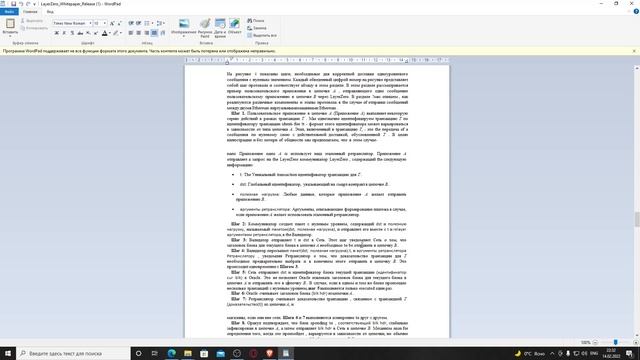Align text left
The width and height of the screenshot is (640, 360).
click(x=131, y=33)
